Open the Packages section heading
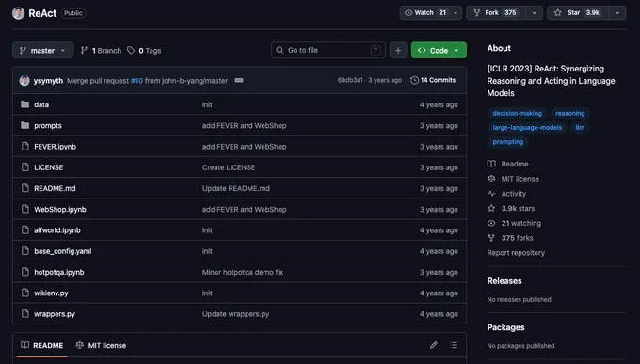This screenshot has height=364, width=640. tap(505, 327)
